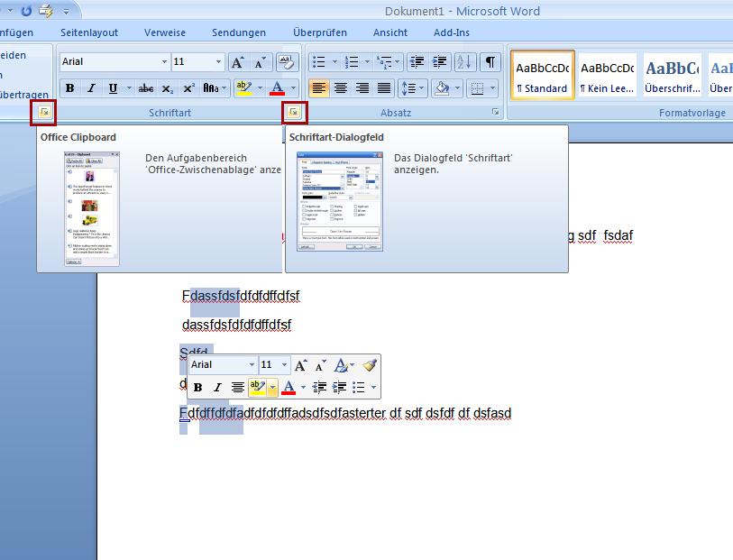Apply bullets from the mini toolbar
Viewport: 733px width, 560px height.
(359, 387)
